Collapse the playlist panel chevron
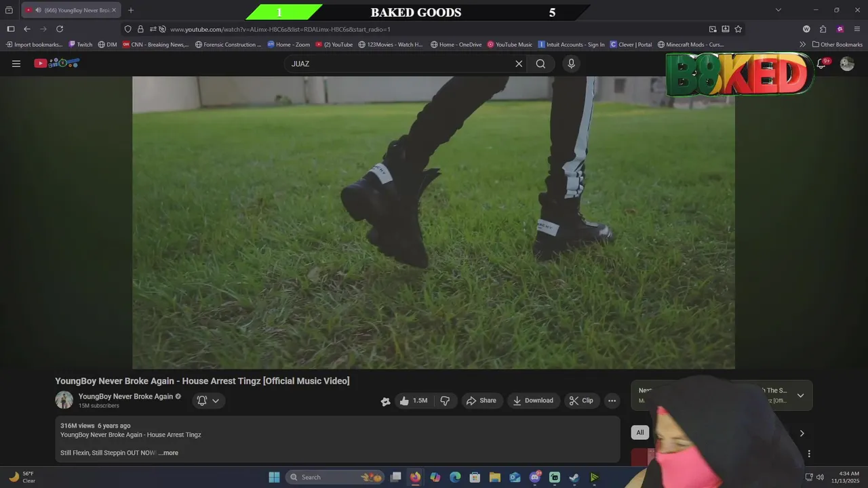Screen dimensions: 868x488 coord(800,396)
